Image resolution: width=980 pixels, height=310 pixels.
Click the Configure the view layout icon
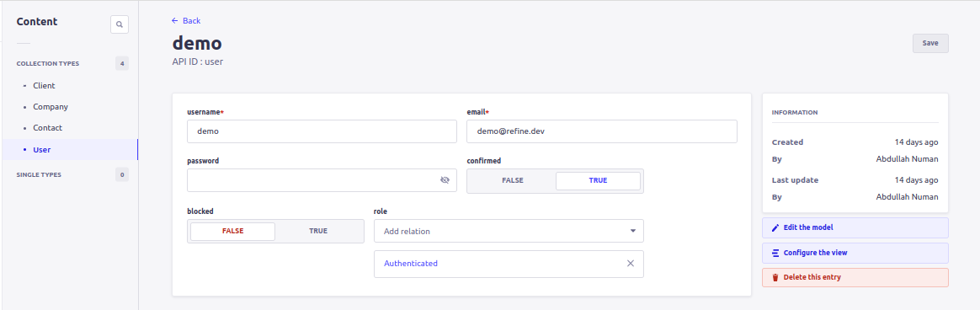(775, 253)
